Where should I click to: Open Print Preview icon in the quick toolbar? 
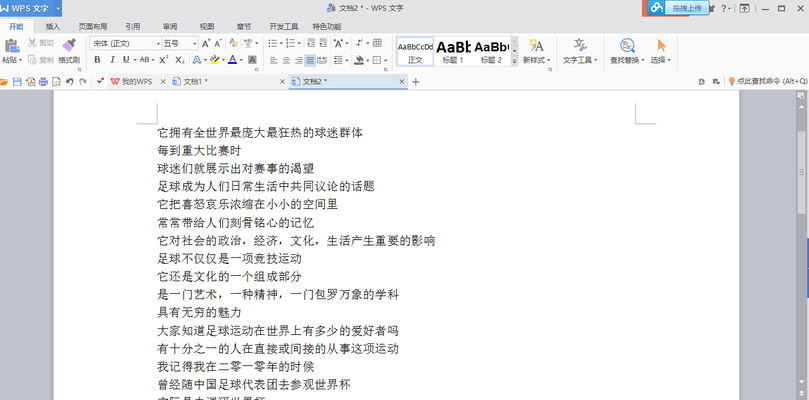[x=56, y=82]
